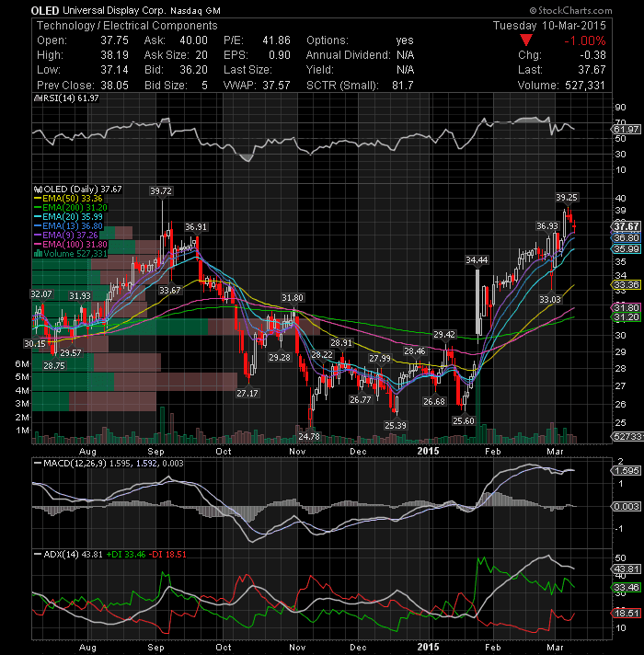
Task: Click the yellow EMA(50) legend color dash
Action: tap(37, 199)
